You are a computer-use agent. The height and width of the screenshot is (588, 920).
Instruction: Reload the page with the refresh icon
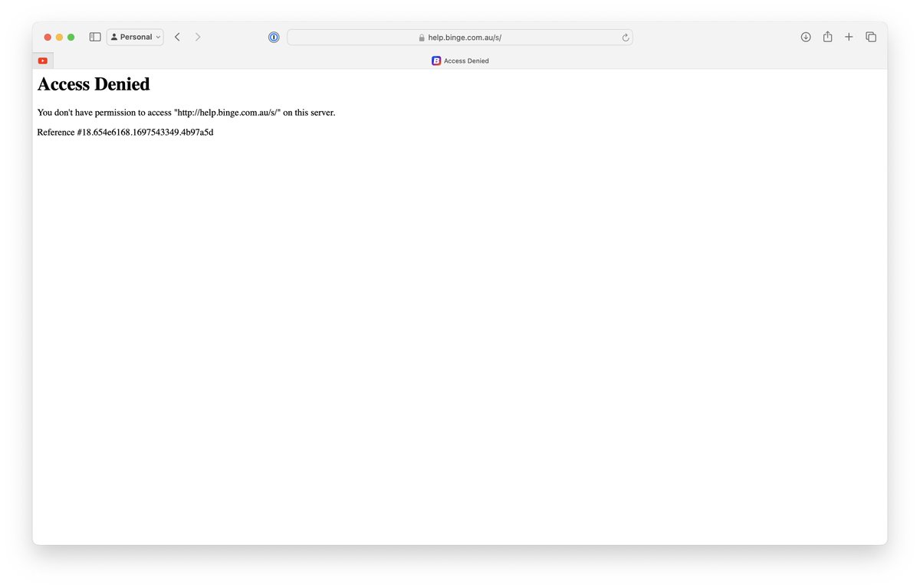(626, 37)
